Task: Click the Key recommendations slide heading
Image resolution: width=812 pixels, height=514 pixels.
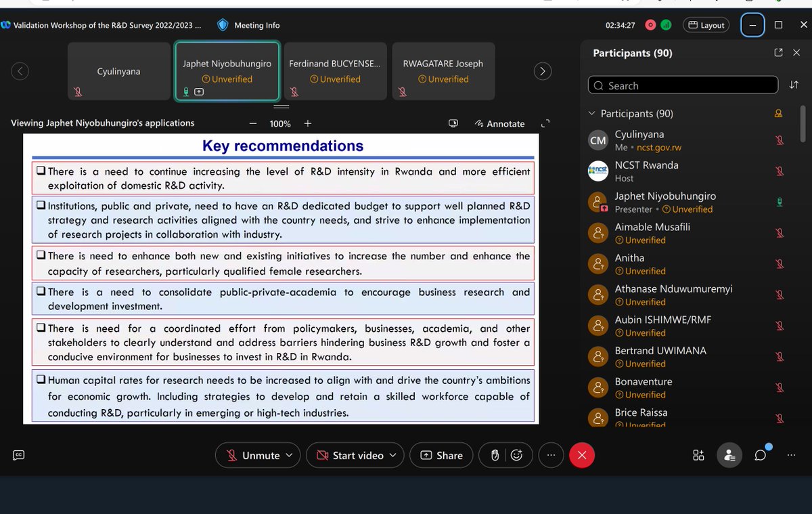Action: (x=283, y=146)
